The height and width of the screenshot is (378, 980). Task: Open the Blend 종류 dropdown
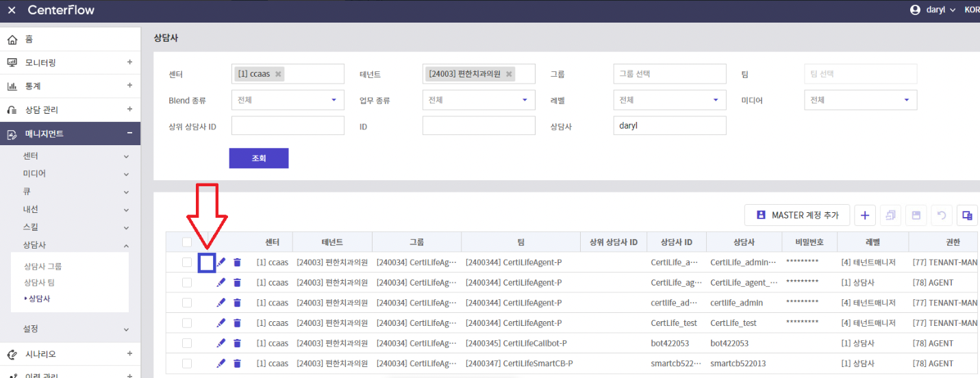coord(288,100)
